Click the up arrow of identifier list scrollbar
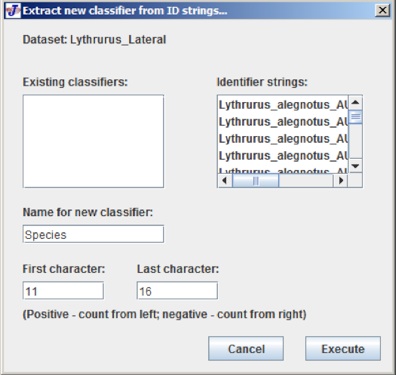The height and width of the screenshot is (375, 396). coord(356,102)
